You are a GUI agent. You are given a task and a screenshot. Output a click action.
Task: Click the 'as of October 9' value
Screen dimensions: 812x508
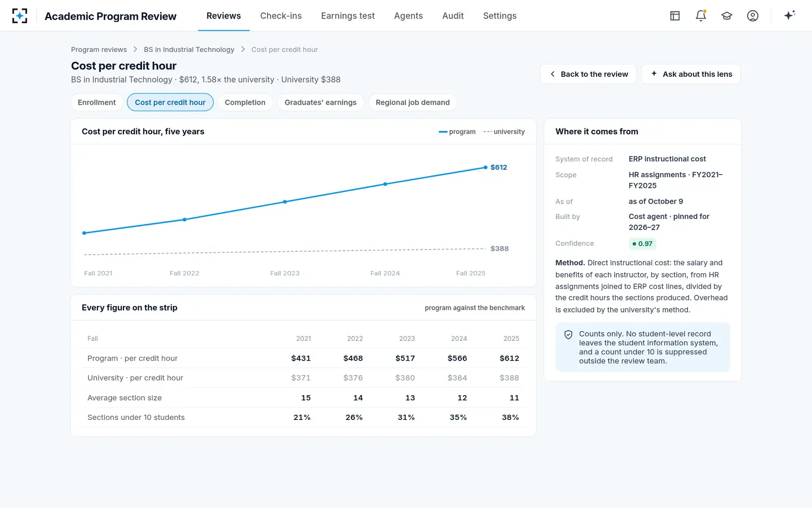tap(656, 202)
